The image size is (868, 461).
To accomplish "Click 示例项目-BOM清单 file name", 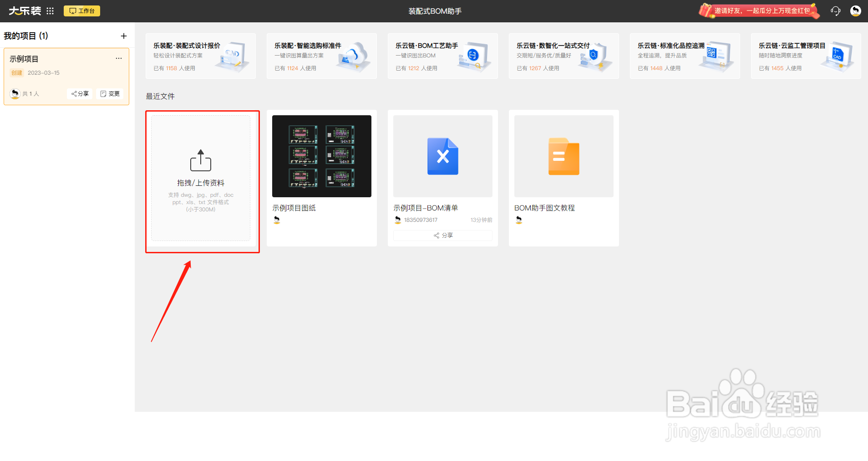I will (x=426, y=208).
